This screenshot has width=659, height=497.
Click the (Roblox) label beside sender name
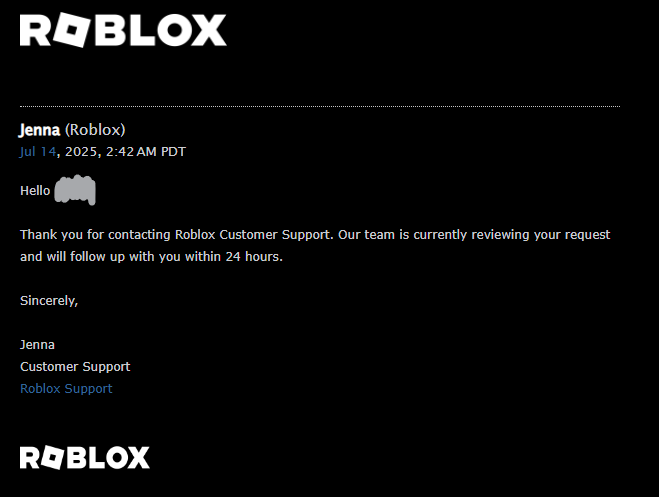click(95, 130)
